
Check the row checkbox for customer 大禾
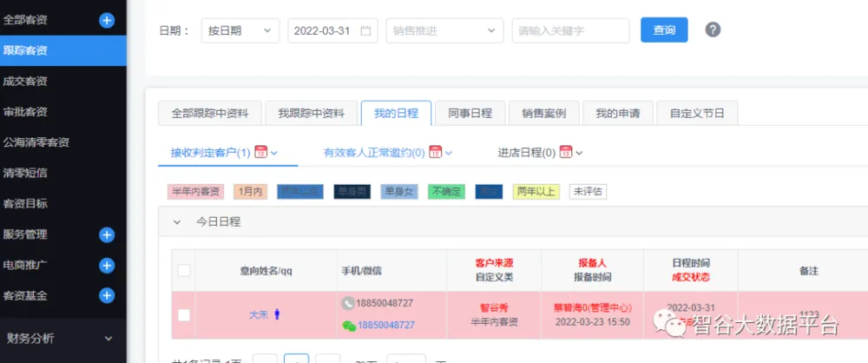click(184, 315)
